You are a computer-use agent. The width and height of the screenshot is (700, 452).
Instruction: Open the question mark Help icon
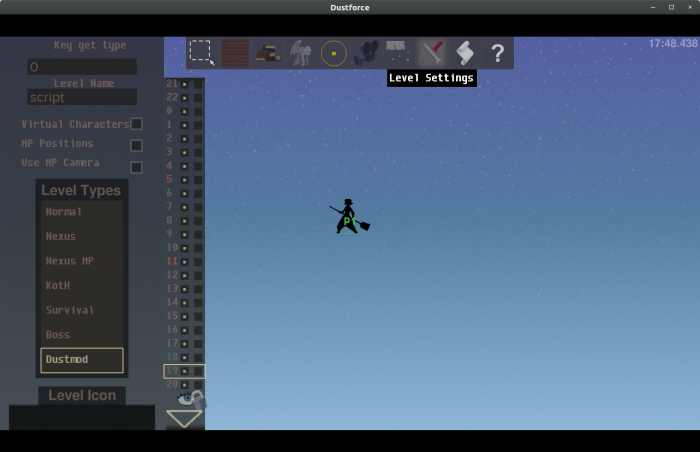[497, 53]
